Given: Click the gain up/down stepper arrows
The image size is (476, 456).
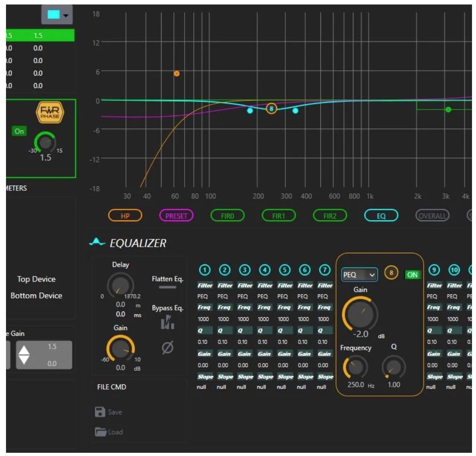Looking at the screenshot, I should [x=24, y=355].
